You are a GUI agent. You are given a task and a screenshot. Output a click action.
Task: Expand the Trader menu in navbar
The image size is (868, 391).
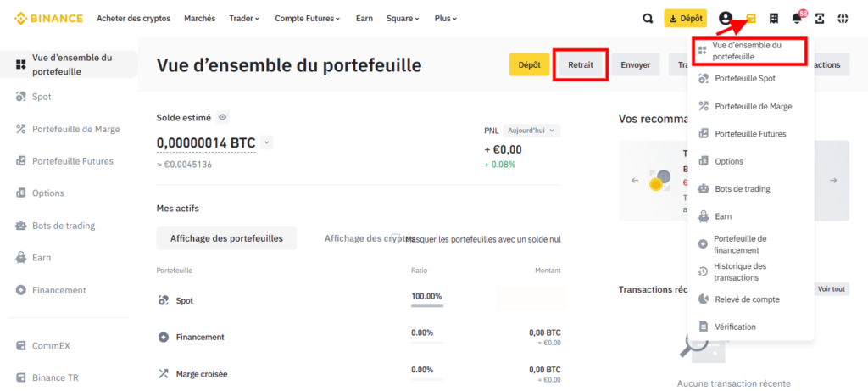[244, 18]
